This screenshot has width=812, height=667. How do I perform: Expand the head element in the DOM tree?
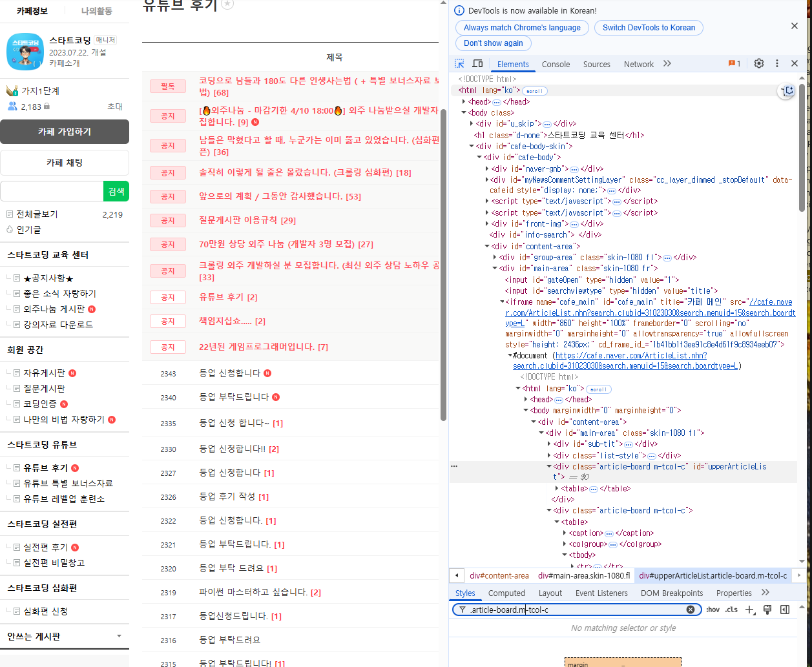coord(464,102)
